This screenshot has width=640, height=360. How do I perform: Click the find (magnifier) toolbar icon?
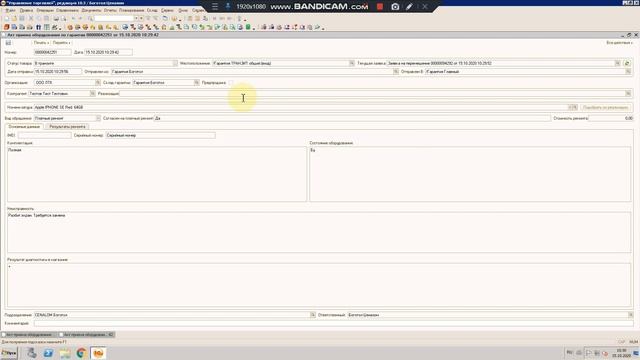coord(90,19)
